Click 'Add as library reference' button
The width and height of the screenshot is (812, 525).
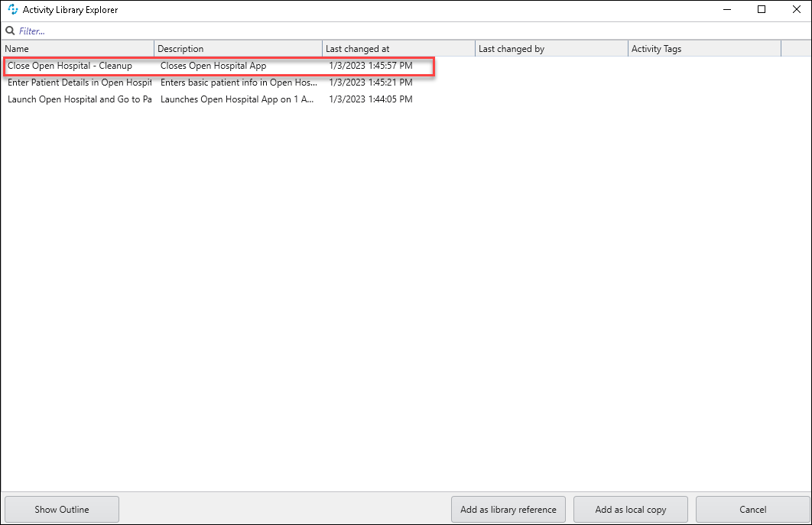[508, 510]
